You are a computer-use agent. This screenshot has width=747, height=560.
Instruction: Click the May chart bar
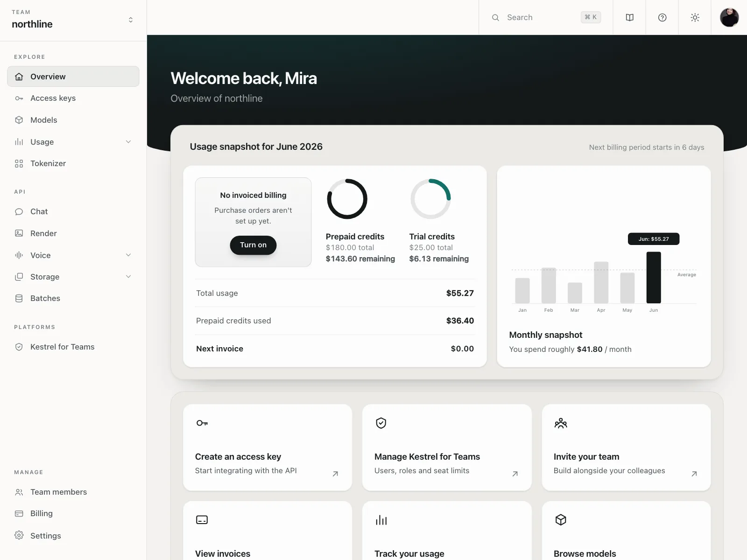[x=627, y=288]
